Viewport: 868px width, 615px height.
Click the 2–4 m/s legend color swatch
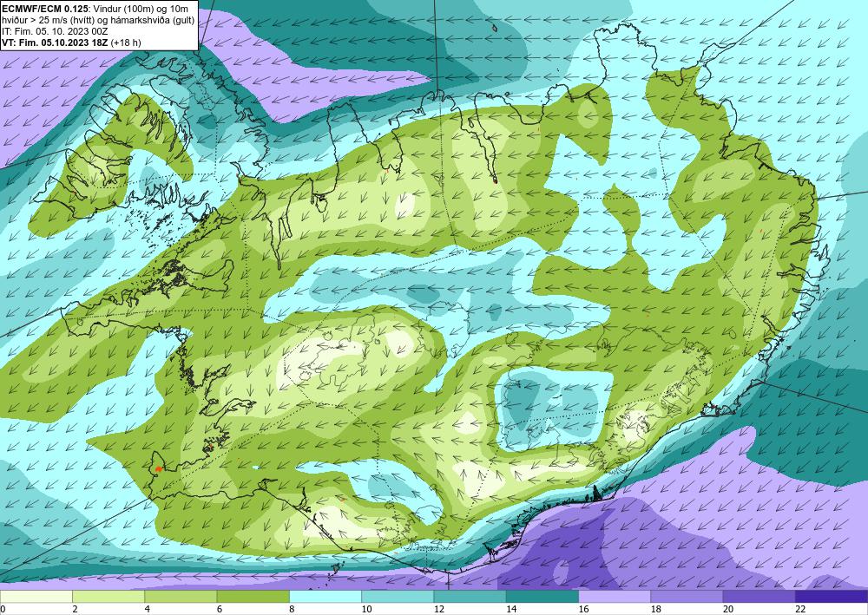(x=108, y=597)
